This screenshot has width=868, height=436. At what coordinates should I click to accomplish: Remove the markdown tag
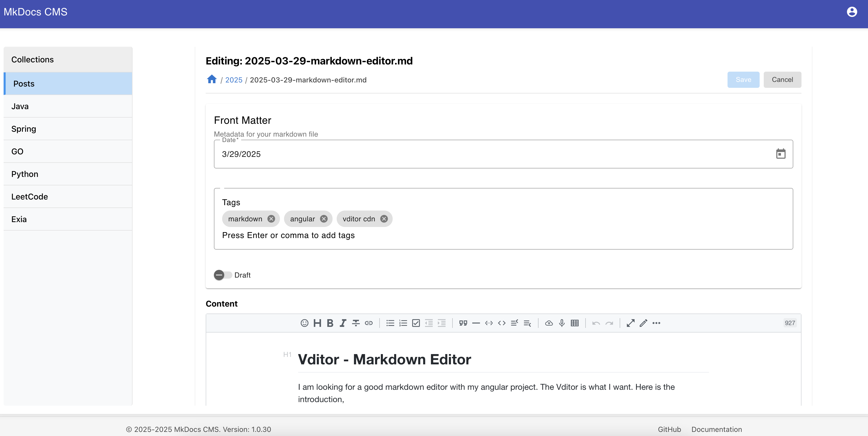click(271, 219)
